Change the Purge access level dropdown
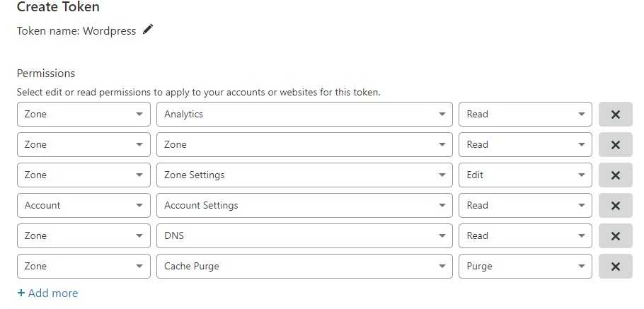This screenshot has height=309, width=644. click(x=525, y=267)
